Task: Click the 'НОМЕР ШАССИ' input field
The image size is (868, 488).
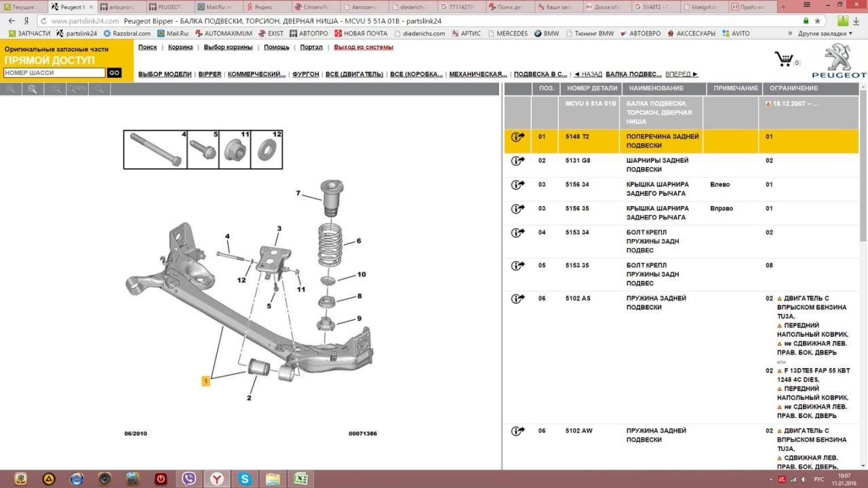Action: pyautogui.click(x=54, y=73)
